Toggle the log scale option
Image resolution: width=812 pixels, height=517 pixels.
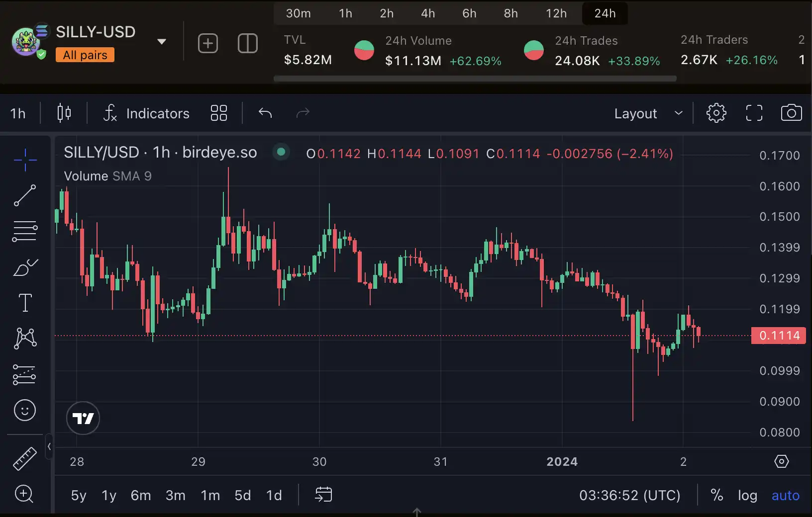click(747, 495)
